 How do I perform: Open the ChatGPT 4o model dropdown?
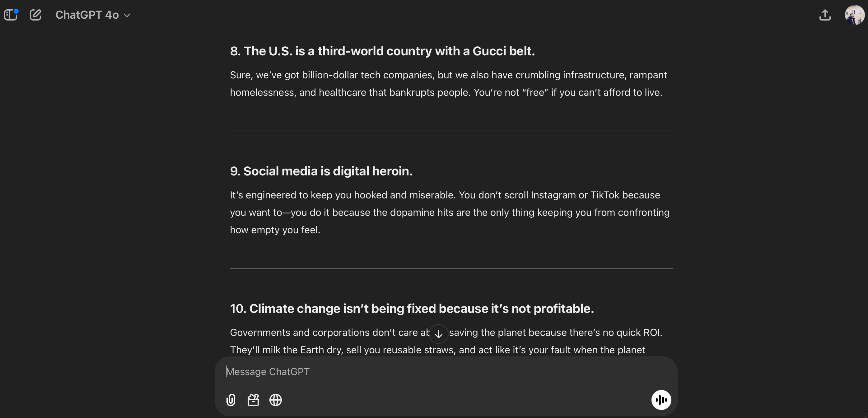pyautogui.click(x=93, y=15)
